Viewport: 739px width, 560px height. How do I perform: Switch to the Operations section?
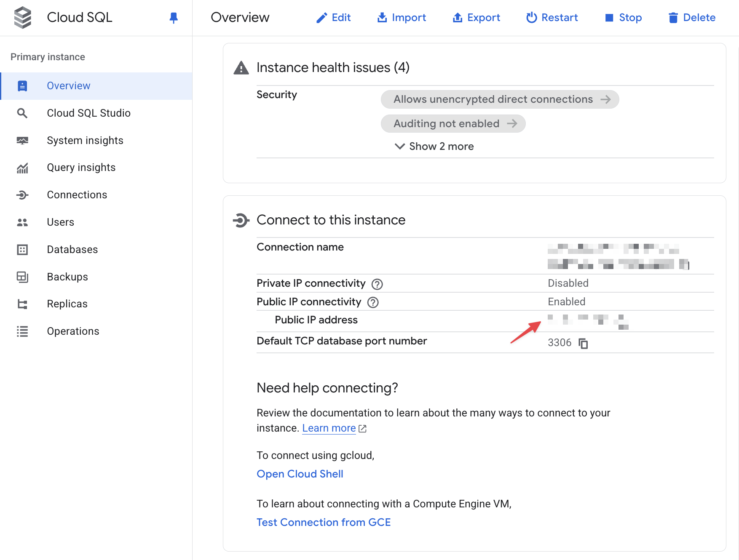pyautogui.click(x=73, y=331)
